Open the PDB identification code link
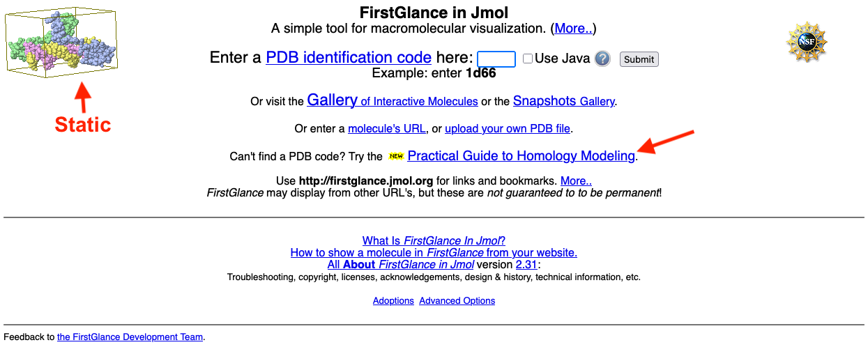Viewport: 868px width, 354px height. coord(349,57)
